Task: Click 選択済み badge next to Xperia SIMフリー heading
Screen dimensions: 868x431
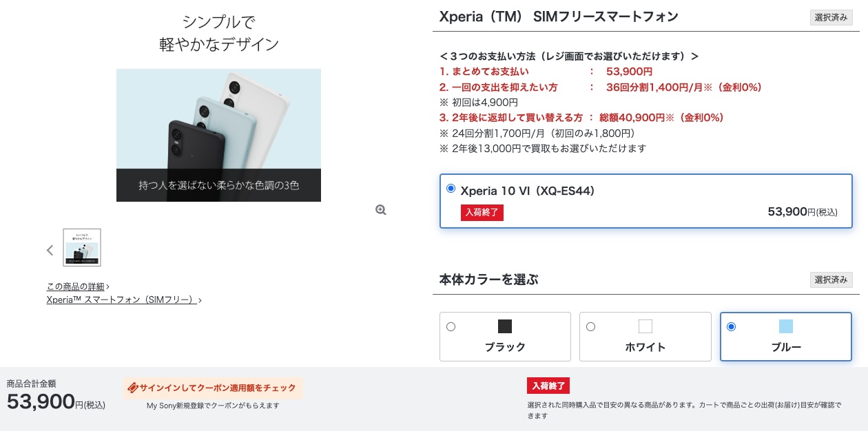Action: (x=831, y=18)
